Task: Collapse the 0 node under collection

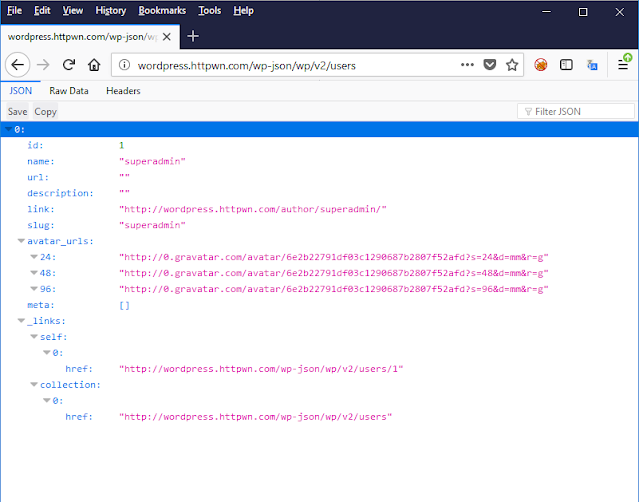Action: click(x=47, y=401)
